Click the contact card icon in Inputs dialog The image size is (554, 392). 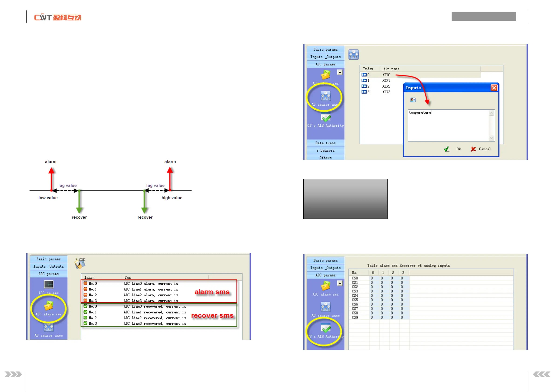[413, 100]
